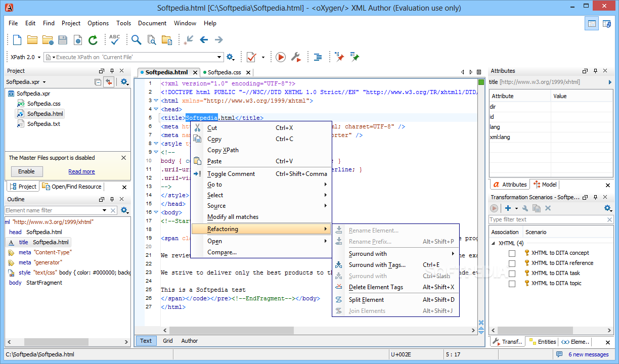Tick checkbox for XHTML to DITA task
The image size is (619, 364).
512,274
